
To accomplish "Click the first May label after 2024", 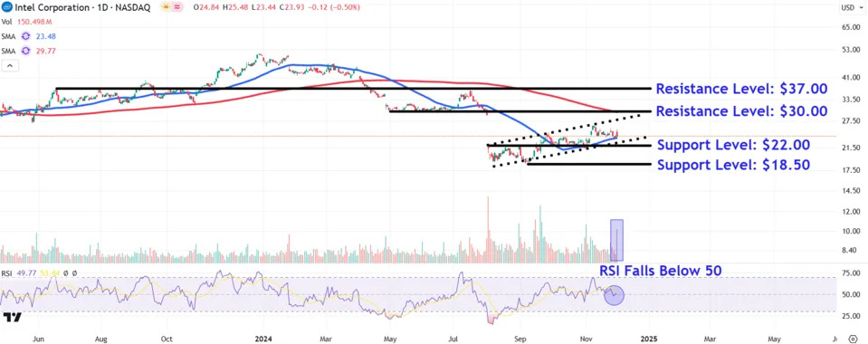I will click(390, 338).
